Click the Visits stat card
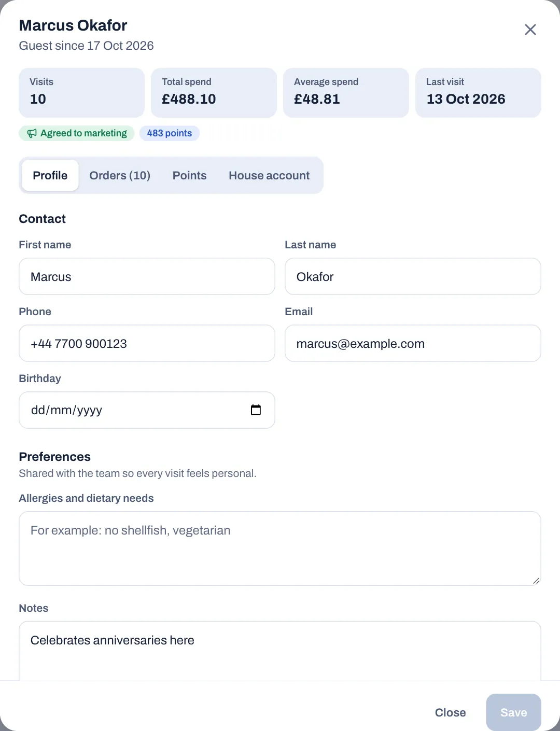Image resolution: width=560 pixels, height=731 pixels. coord(81,92)
